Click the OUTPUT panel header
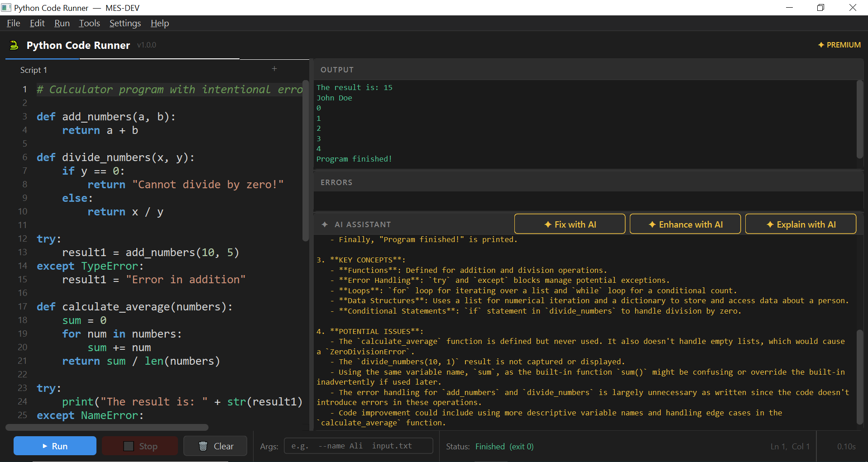 click(x=588, y=70)
